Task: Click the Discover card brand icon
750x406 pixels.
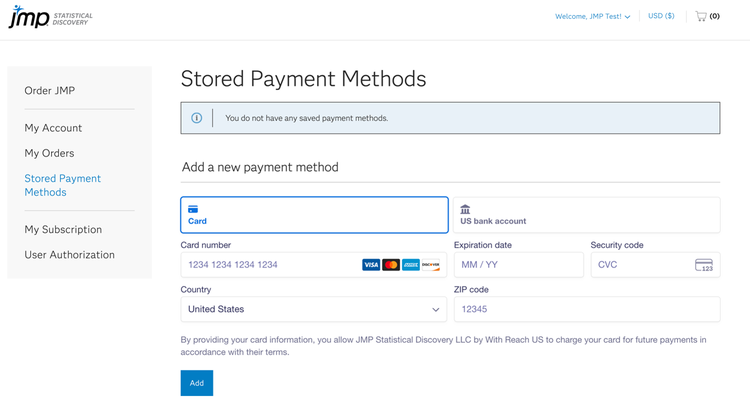Action: [431, 265]
